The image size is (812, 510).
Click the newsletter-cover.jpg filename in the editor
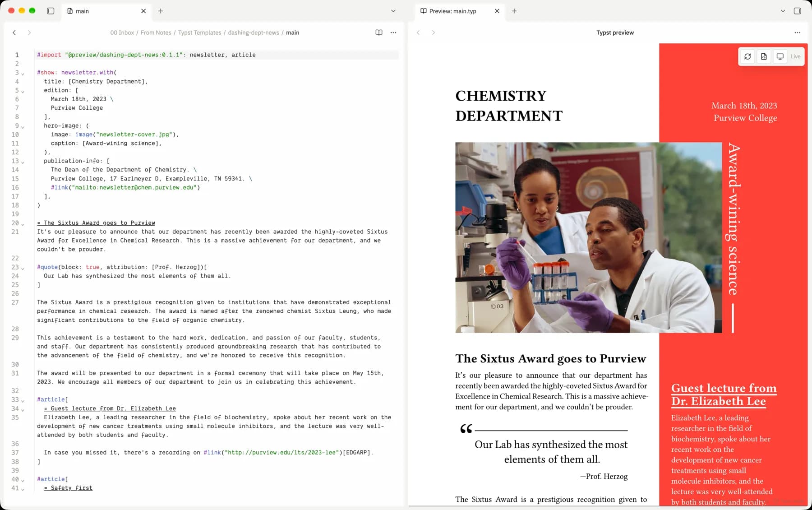tap(134, 134)
